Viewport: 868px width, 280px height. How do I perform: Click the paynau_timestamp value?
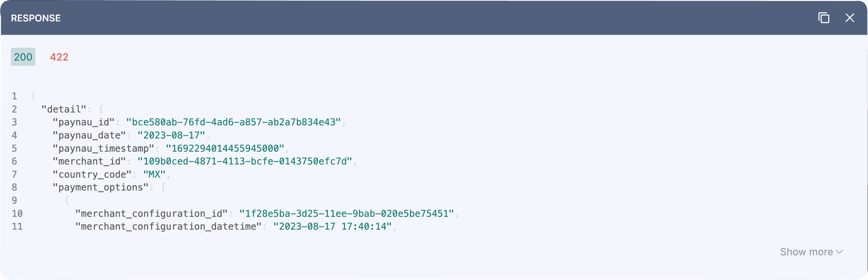[225, 148]
